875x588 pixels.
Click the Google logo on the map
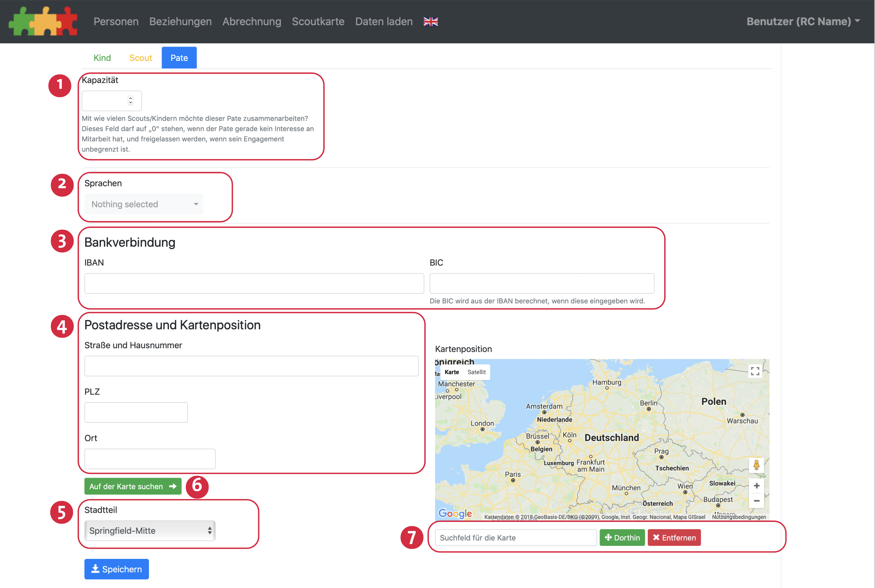pyautogui.click(x=455, y=513)
